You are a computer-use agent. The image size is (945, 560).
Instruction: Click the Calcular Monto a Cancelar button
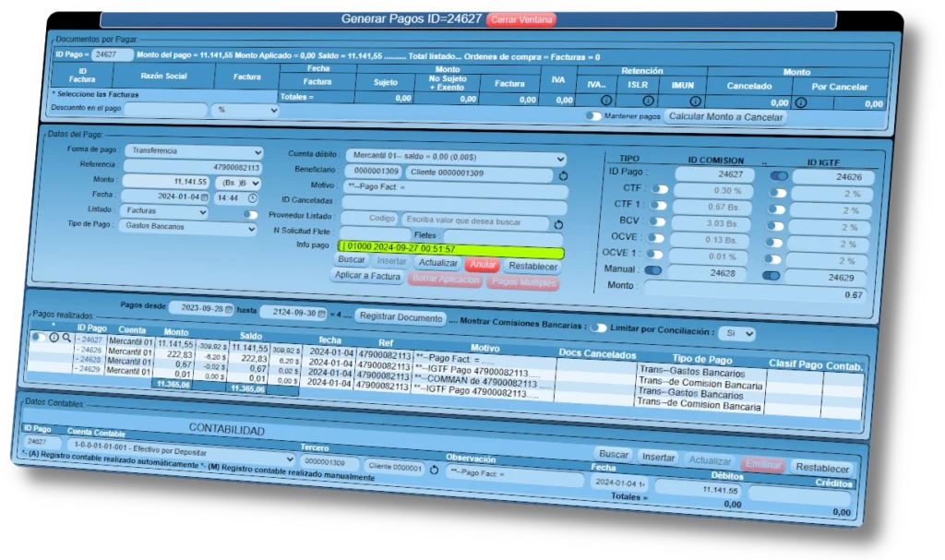click(x=726, y=117)
